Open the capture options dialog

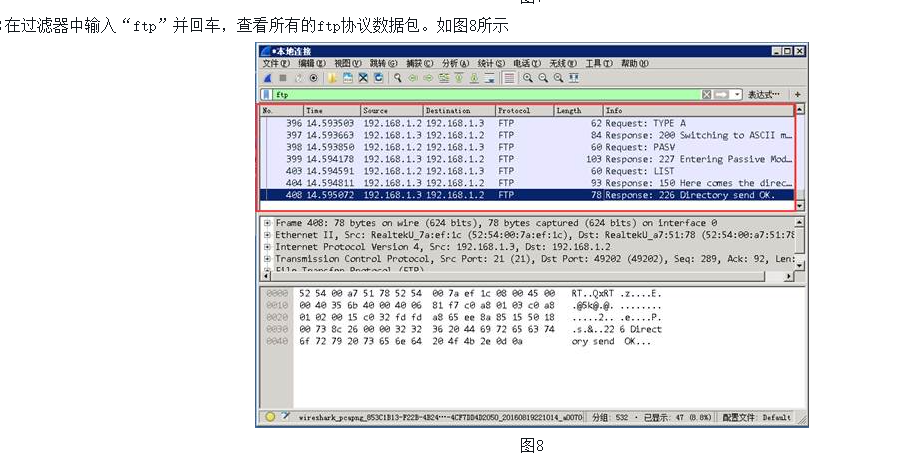(x=313, y=78)
